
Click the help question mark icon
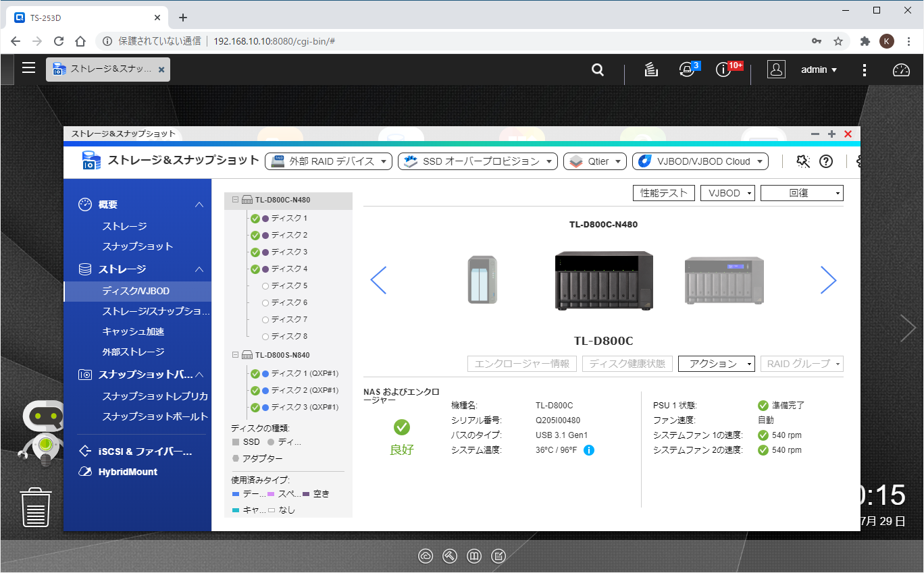[825, 161]
